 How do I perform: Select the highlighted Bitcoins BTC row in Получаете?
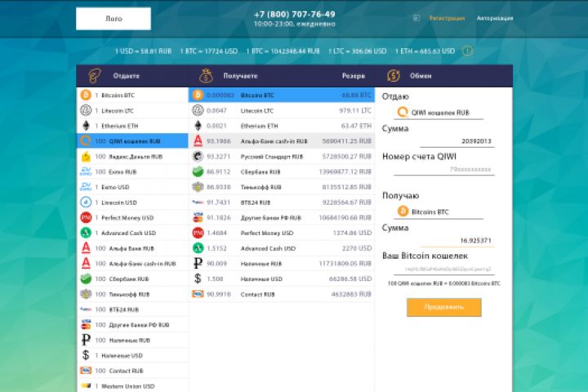[x=281, y=95]
